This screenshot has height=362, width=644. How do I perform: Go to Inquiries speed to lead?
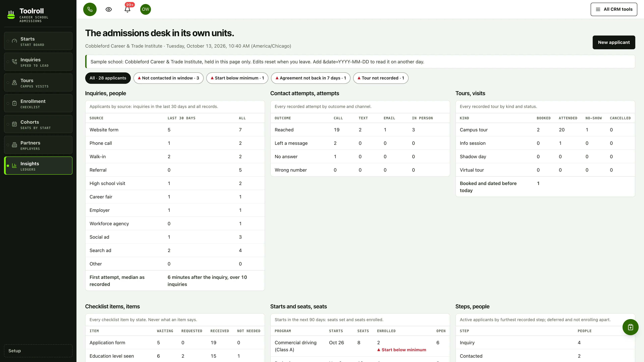(38, 62)
